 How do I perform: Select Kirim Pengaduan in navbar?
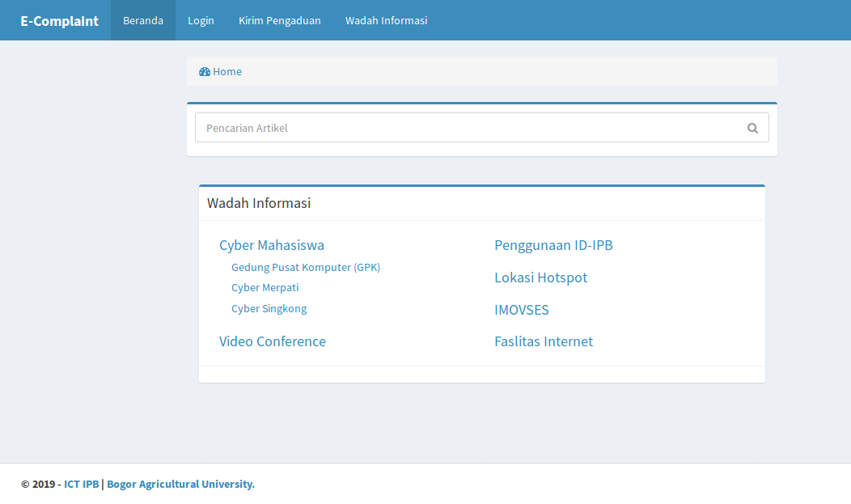pos(279,21)
